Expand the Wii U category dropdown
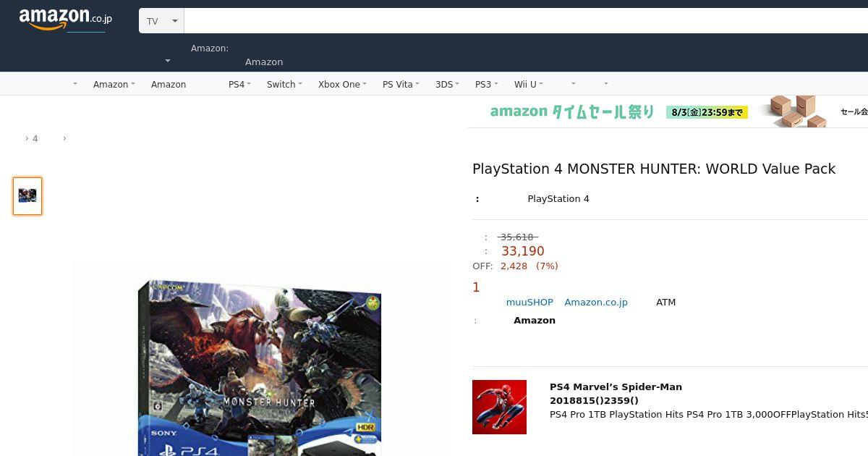 pos(529,84)
